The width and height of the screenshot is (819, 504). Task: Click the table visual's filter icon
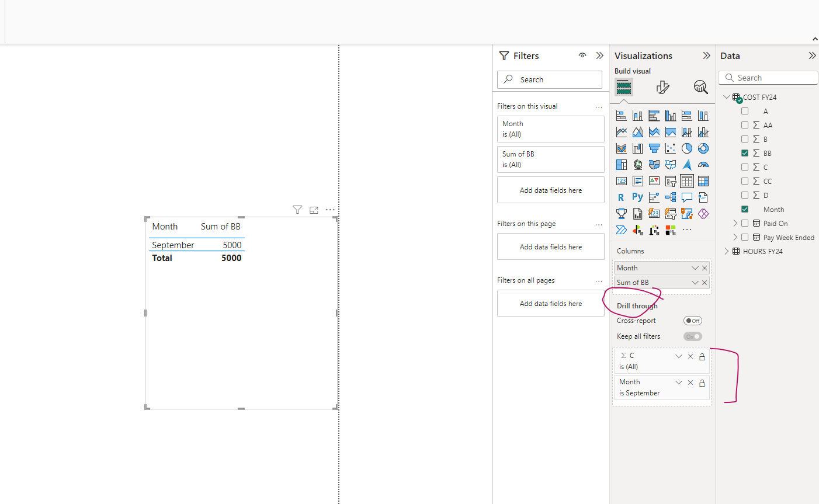click(x=297, y=210)
